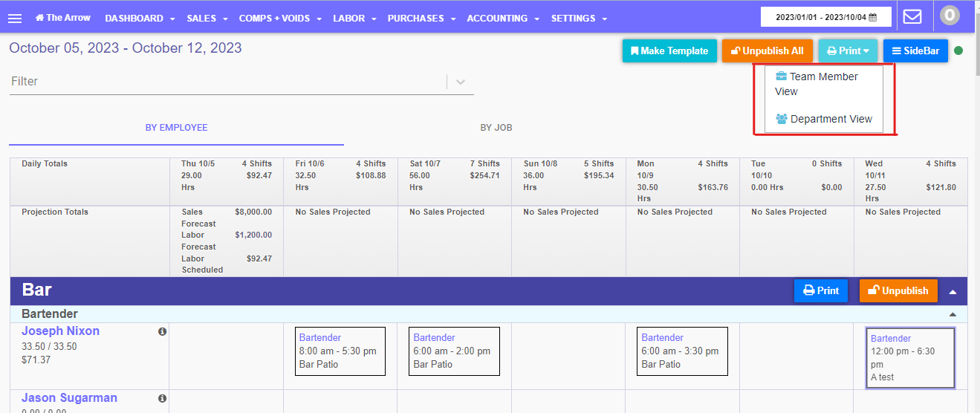Collapse the Bar section arrow

[953, 292]
